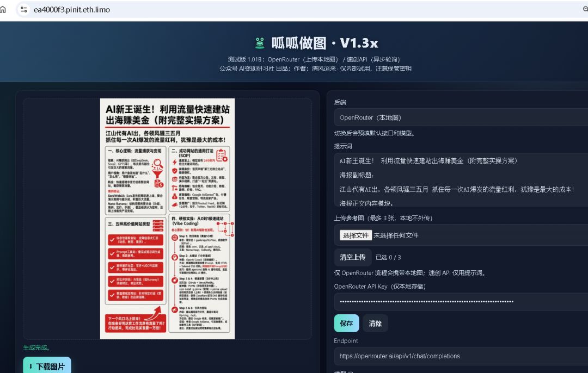The width and height of the screenshot is (588, 373).
Task: Click the 保存 save button
Action: pyautogui.click(x=346, y=323)
